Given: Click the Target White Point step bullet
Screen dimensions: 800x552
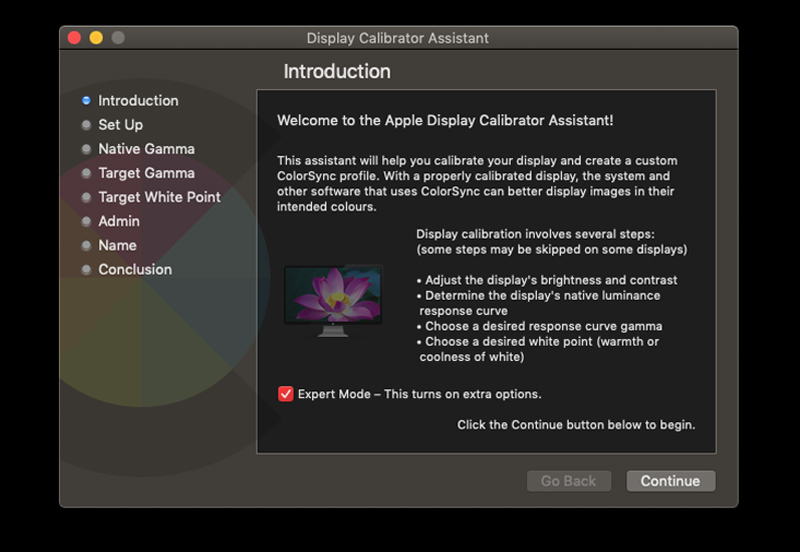Looking at the screenshot, I should pos(87,197).
